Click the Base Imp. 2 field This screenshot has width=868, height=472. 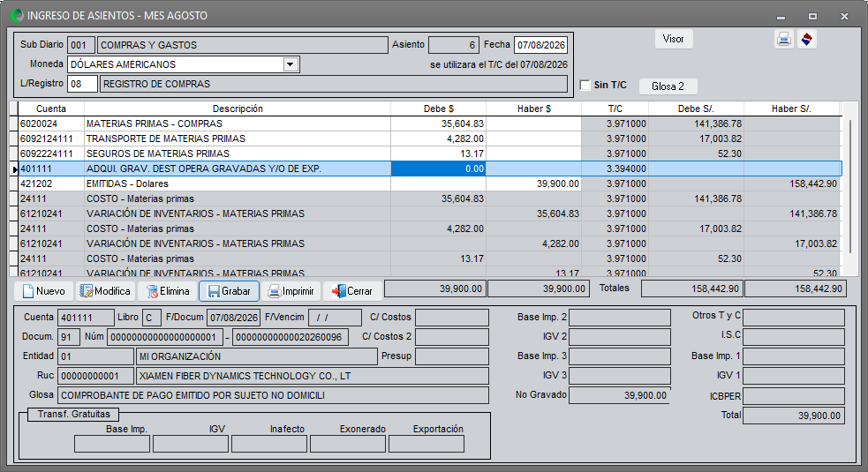(x=620, y=318)
